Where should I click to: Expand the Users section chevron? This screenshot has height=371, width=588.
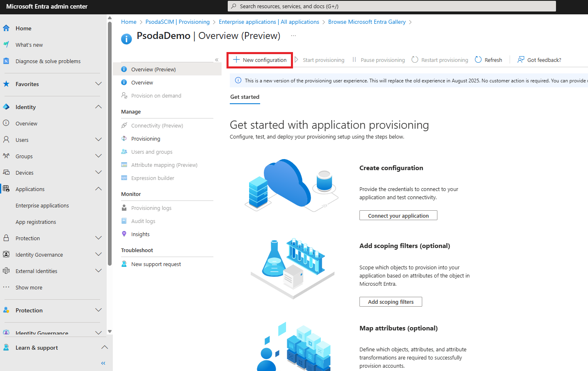(98, 140)
